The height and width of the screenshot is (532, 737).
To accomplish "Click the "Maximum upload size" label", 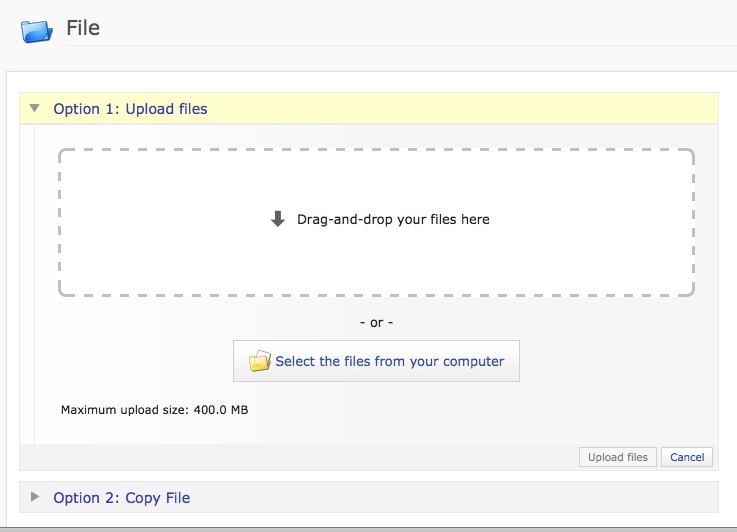I will coord(121,410).
